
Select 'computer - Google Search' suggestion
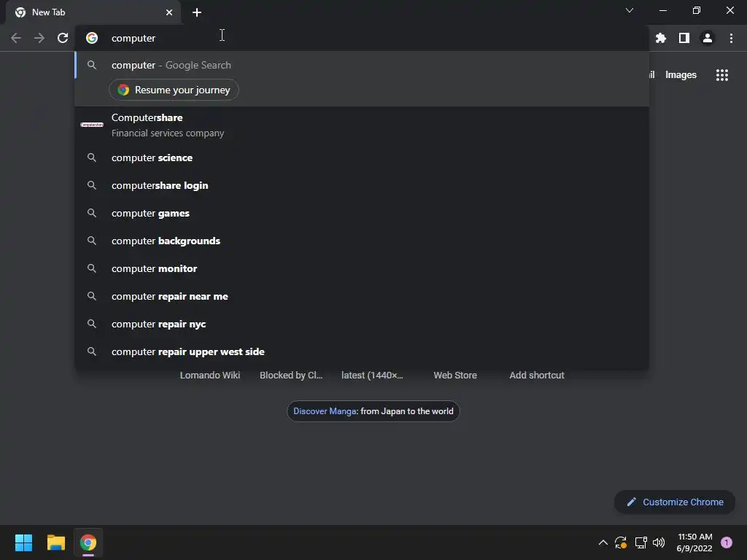(362, 65)
